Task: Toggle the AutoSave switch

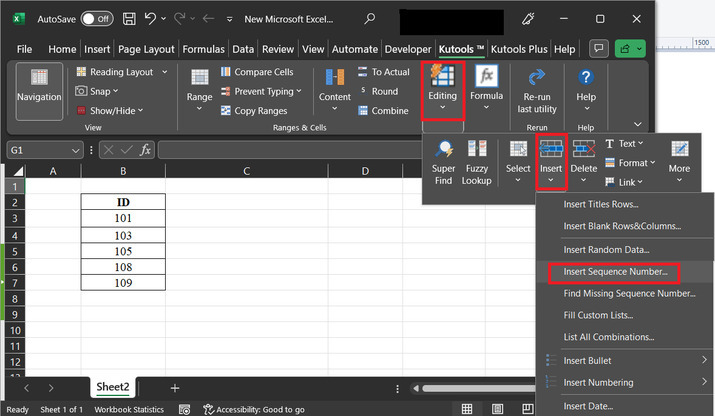Action: point(97,19)
